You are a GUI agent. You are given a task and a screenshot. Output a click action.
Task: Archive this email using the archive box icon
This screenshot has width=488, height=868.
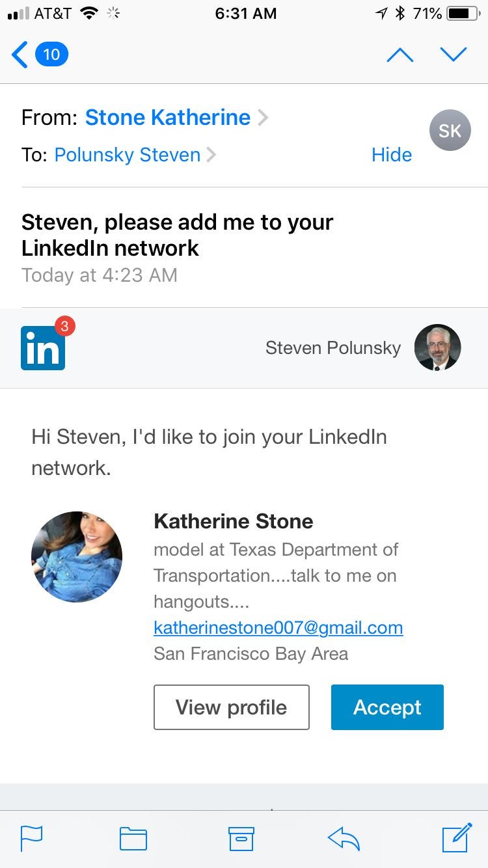point(241,839)
